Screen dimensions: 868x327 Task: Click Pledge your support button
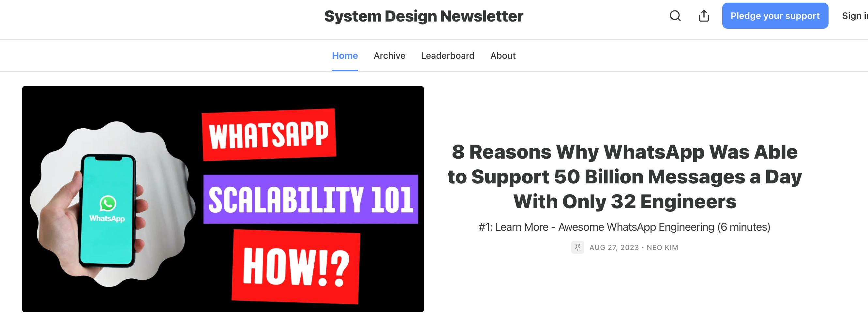pos(775,16)
